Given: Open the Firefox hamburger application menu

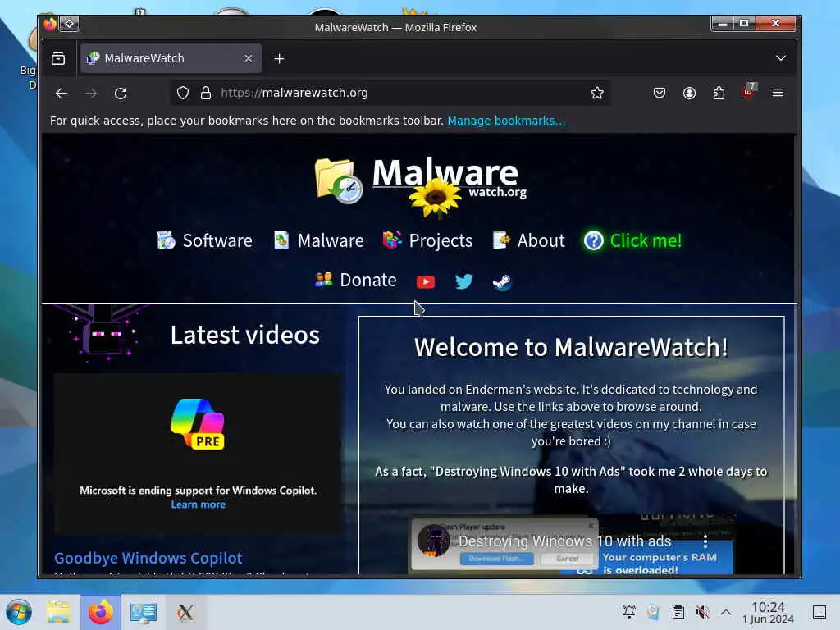Looking at the screenshot, I should coord(778,94).
